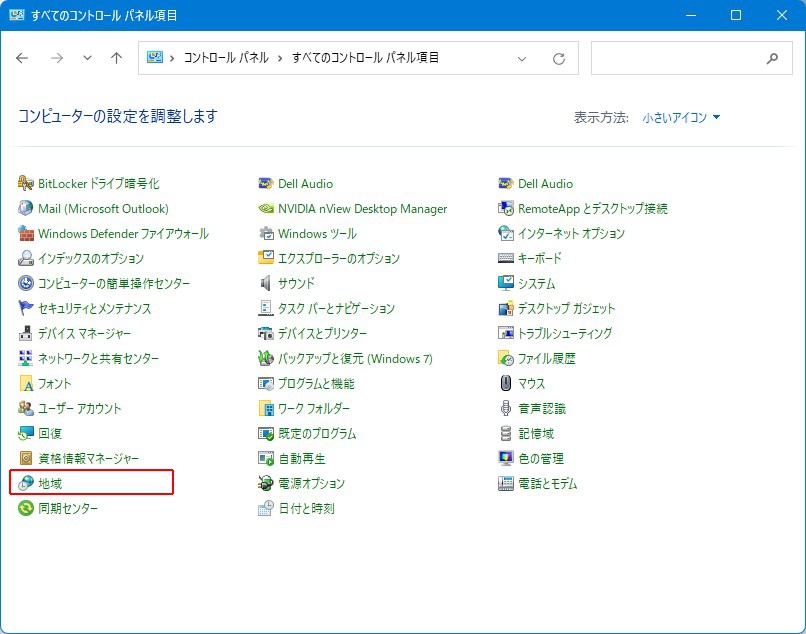Image resolution: width=806 pixels, height=634 pixels.
Task: Open the 地域 globe icon
Action: click(26, 484)
